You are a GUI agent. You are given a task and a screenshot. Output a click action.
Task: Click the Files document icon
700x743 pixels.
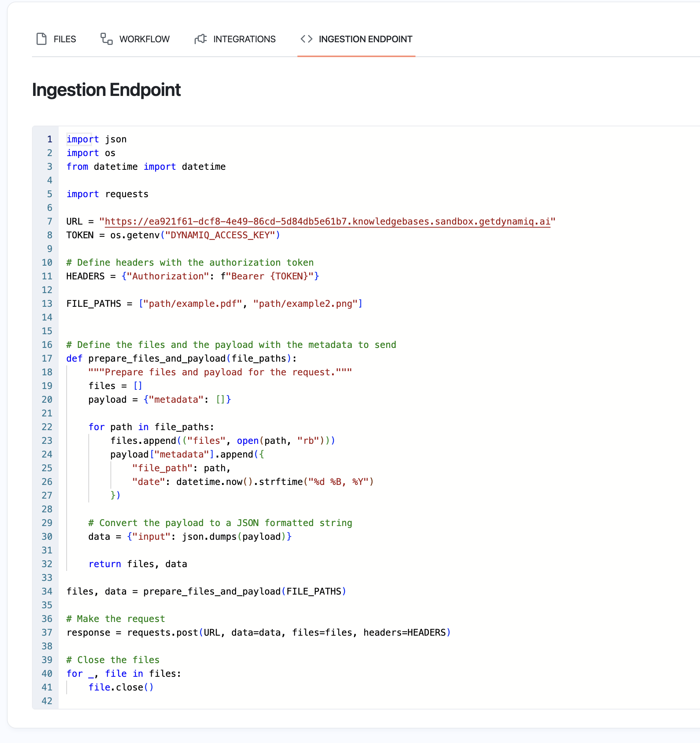coord(42,39)
